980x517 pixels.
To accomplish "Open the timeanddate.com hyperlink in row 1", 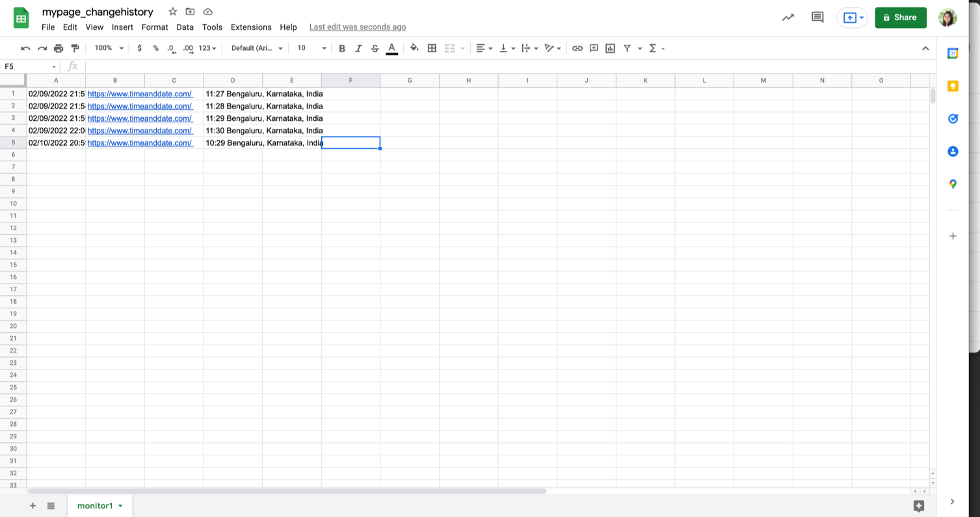I will [140, 94].
